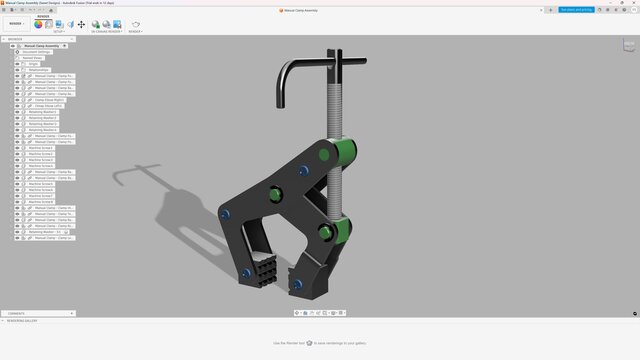Click the Capture Image icon
640x360 pixels.
pyautogui.click(x=117, y=24)
